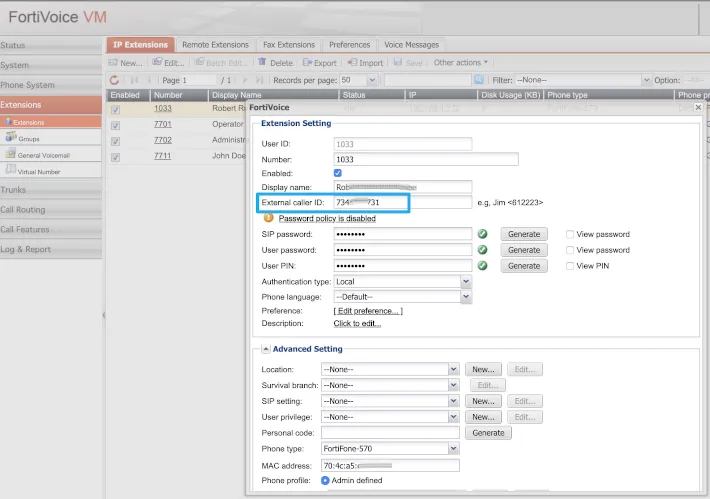Viewport: 710px width, 499px height.
Task: Generate a new SIP password
Action: [524, 234]
